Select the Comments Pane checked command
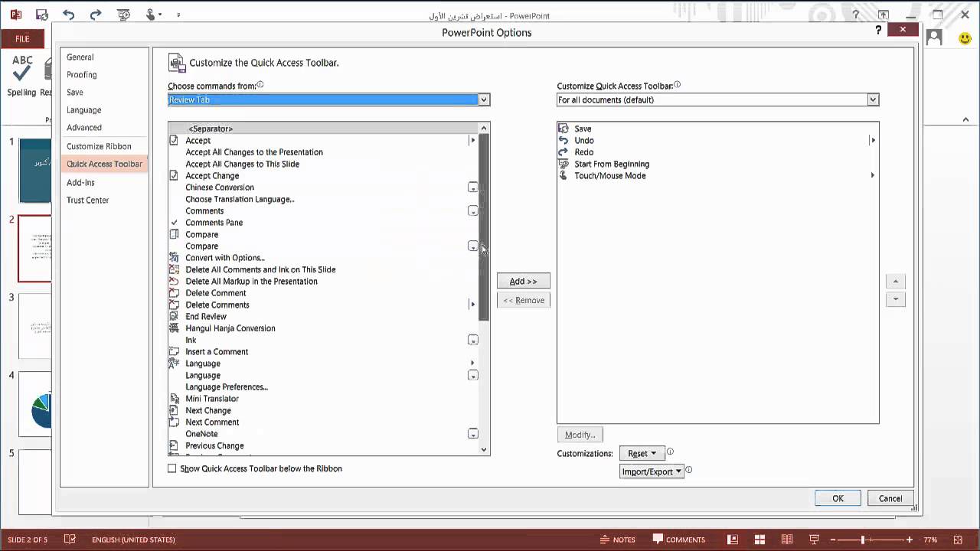 click(322, 223)
